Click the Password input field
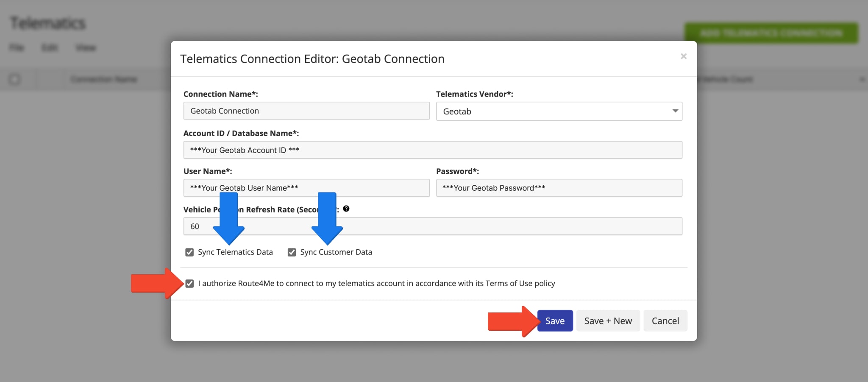 (559, 188)
